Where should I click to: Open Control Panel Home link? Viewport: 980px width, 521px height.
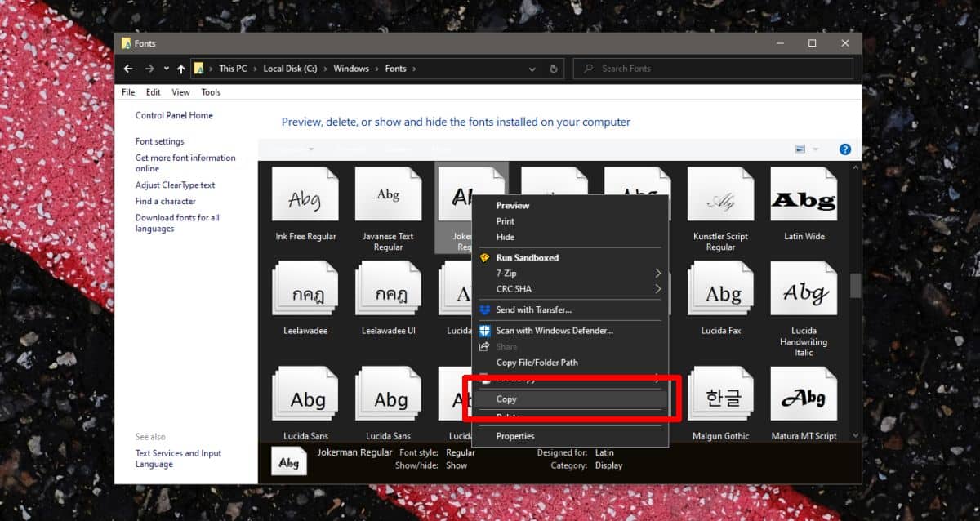[174, 116]
